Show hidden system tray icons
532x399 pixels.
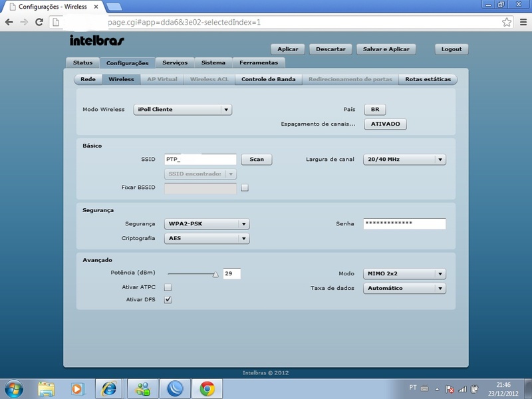437,389
